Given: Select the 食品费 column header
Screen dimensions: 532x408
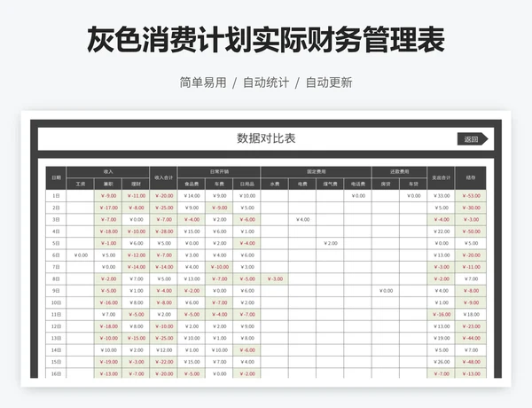Looking at the screenshot, I should tap(192, 184).
